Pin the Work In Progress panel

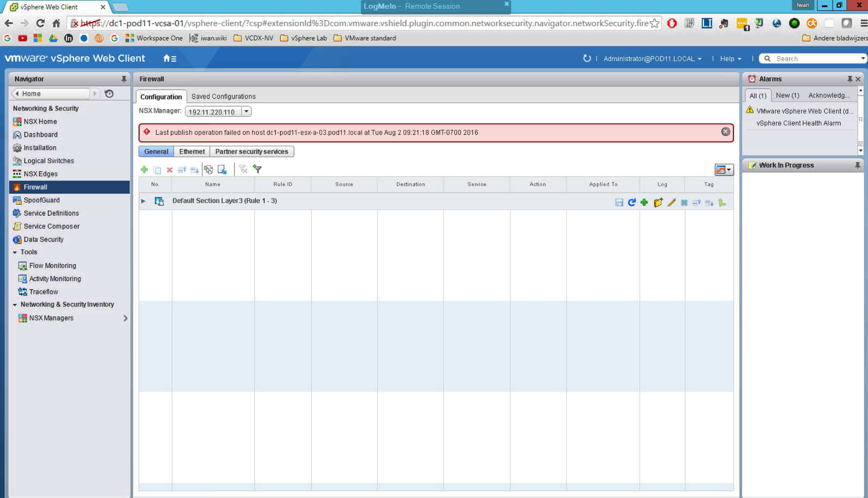point(857,165)
